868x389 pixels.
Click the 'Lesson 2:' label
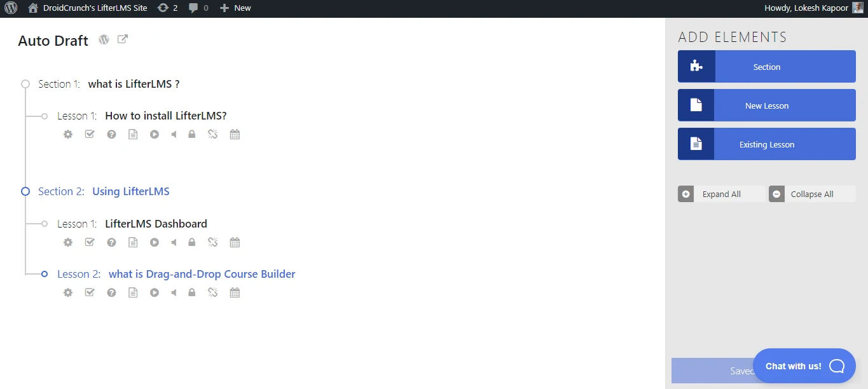point(79,274)
